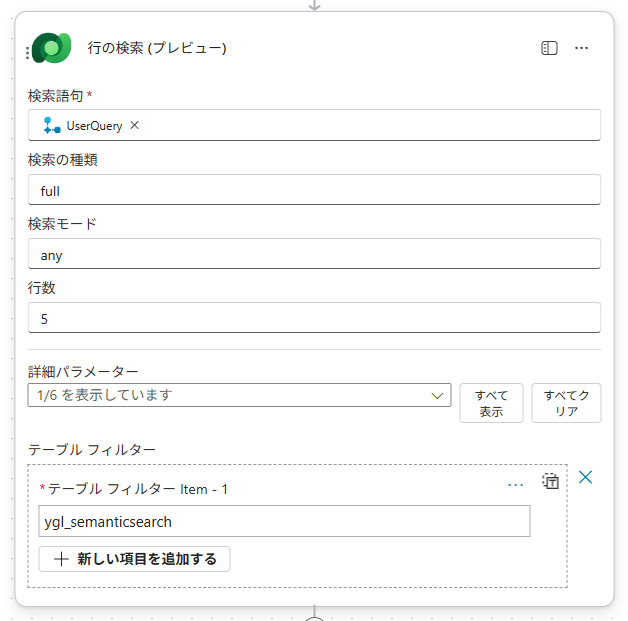Image resolution: width=628 pixels, height=621 pixels.
Task: Click the card drag handle dots
Action: (27, 51)
